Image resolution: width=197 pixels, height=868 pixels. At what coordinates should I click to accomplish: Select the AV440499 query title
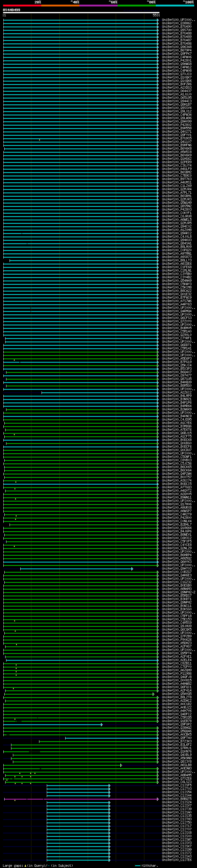click(x=11, y=10)
